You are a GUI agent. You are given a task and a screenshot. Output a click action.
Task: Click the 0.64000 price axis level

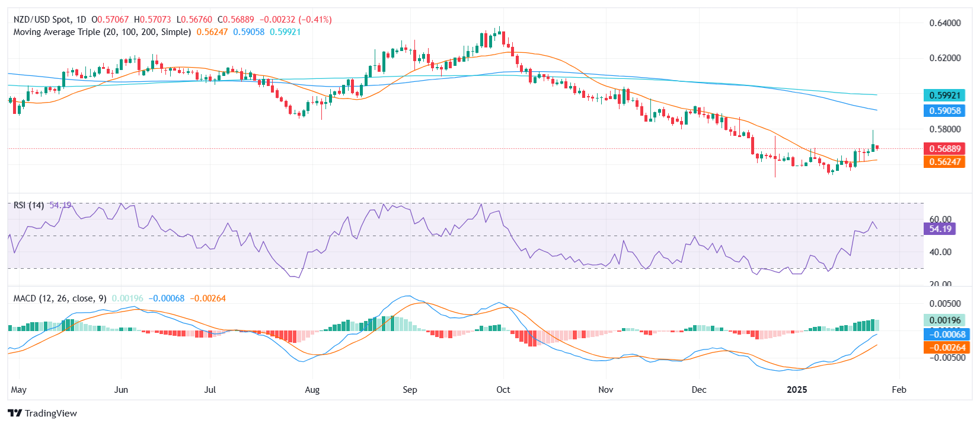(x=944, y=23)
